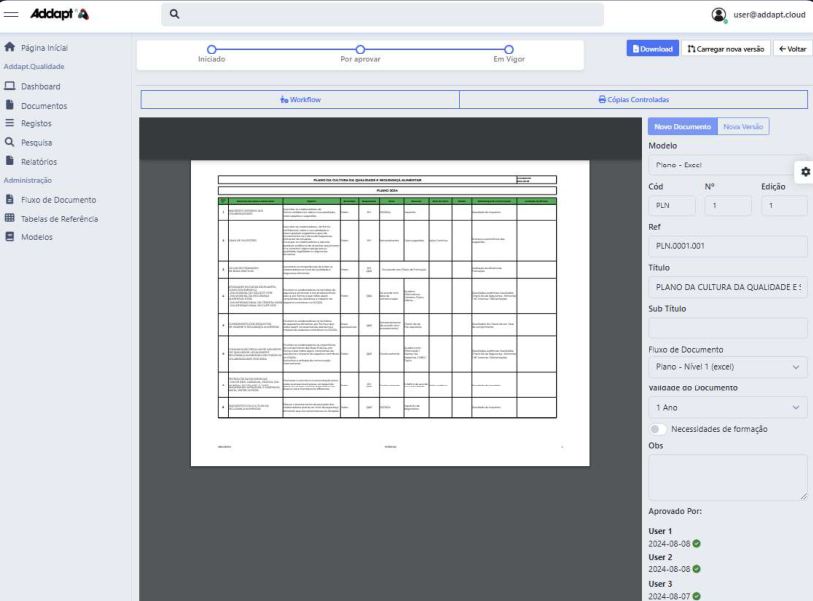Switch to the Cópias Controladas tab

click(634, 100)
